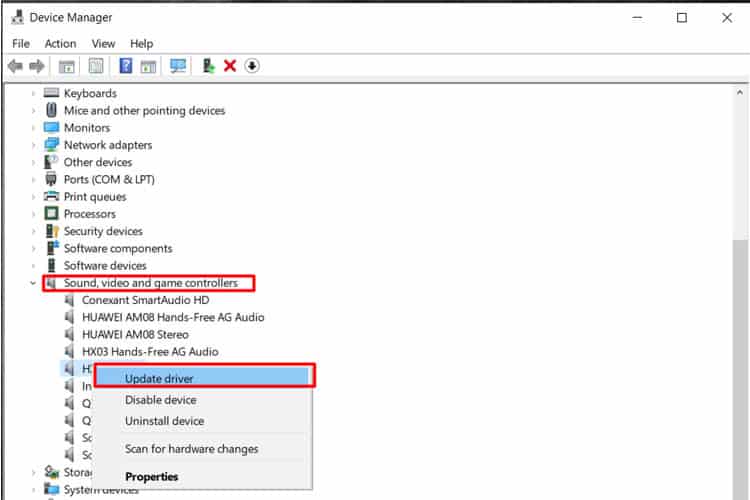Click the red X uninstall device icon
The width and height of the screenshot is (750, 500).
tap(230, 66)
